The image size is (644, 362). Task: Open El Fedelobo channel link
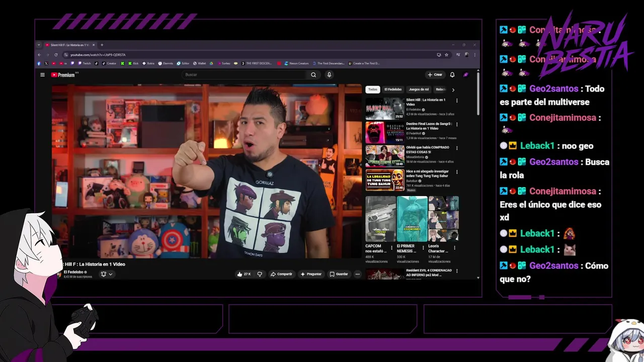pyautogui.click(x=73, y=272)
